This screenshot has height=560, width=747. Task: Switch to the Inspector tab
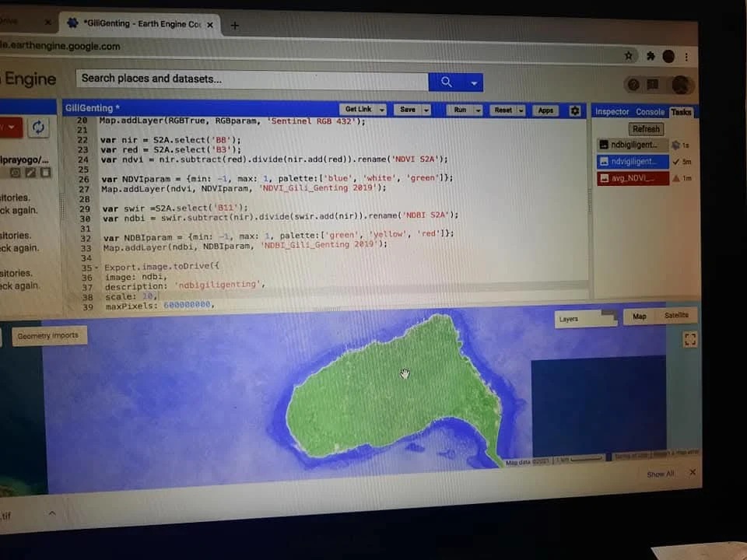click(612, 111)
